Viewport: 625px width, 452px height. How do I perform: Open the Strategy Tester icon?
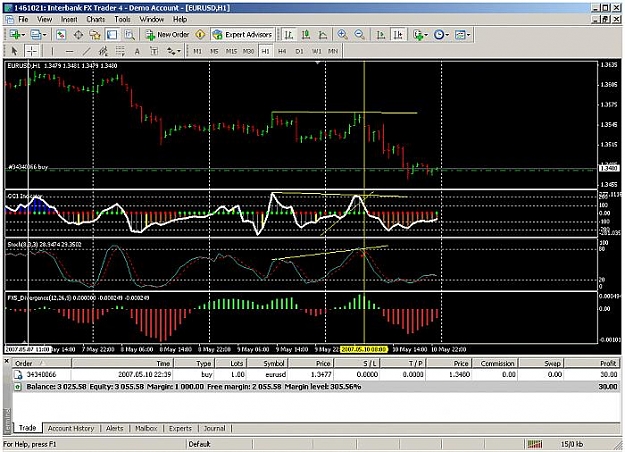point(130,35)
